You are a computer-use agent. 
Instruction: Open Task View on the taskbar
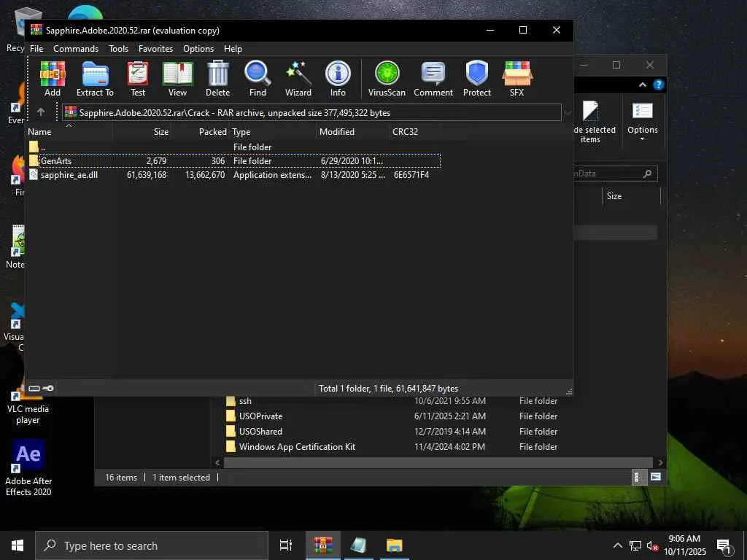point(286,545)
